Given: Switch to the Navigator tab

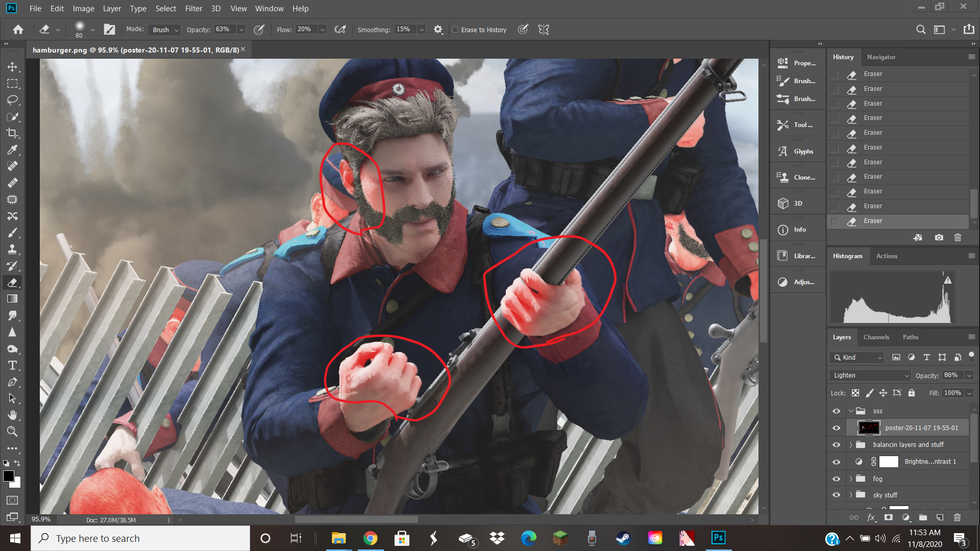Looking at the screenshot, I should pyautogui.click(x=881, y=57).
